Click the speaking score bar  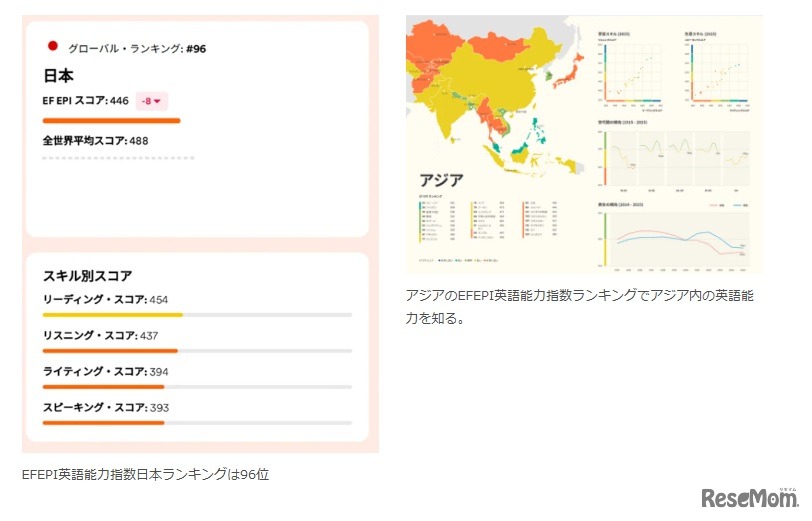coord(197,423)
